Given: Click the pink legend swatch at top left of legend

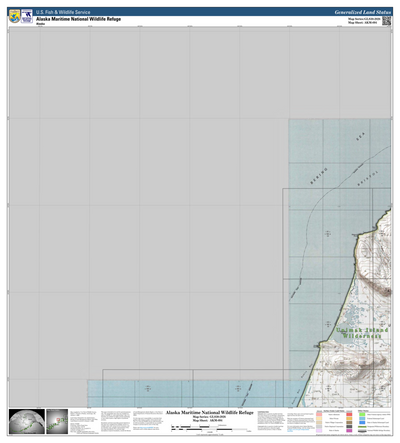Looking at the screenshot, I should coord(319,414).
